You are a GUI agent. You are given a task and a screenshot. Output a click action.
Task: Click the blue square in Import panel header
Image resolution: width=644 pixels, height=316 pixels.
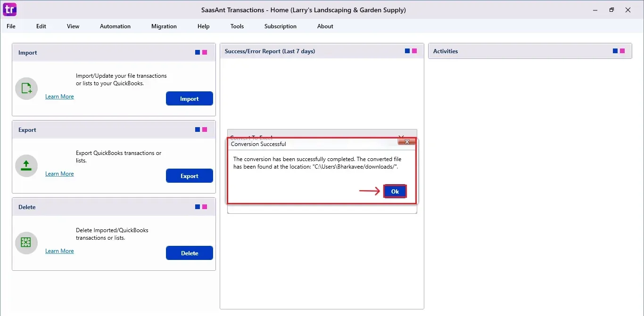[x=198, y=52]
